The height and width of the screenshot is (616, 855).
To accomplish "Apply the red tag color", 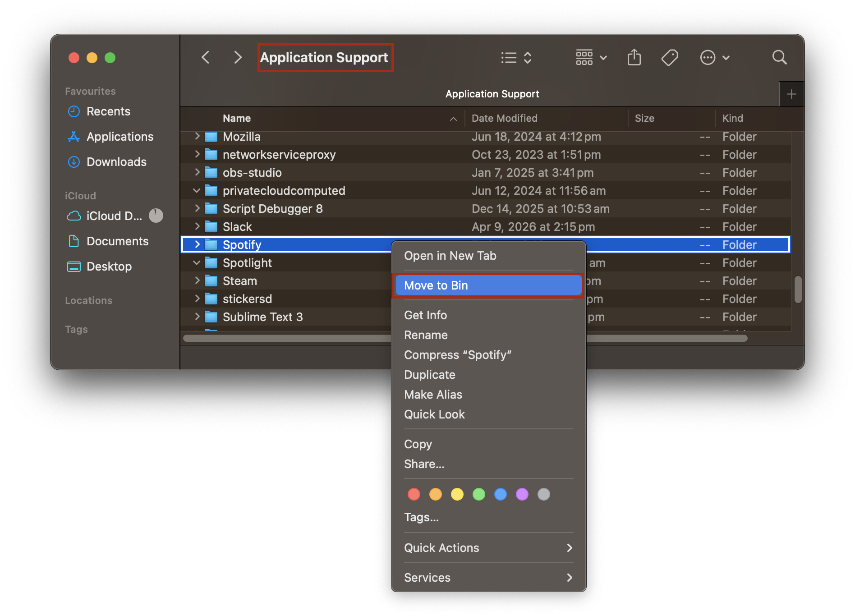I will 414,494.
